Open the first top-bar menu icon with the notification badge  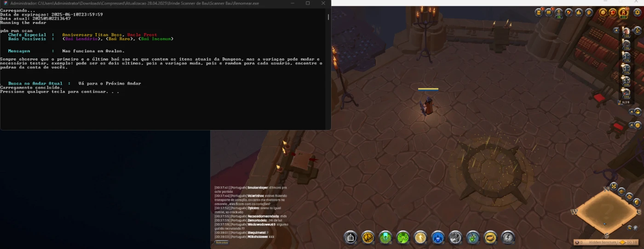click(x=539, y=12)
